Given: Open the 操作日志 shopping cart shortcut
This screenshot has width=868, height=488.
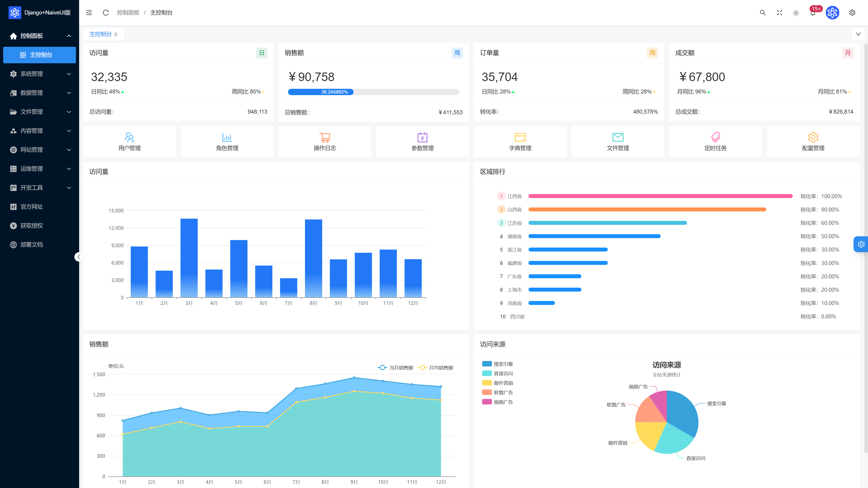Looking at the screenshot, I should (x=325, y=142).
